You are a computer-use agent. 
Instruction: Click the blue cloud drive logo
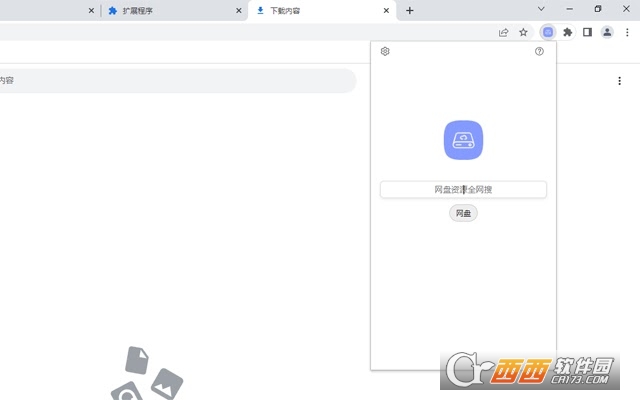pos(463,140)
